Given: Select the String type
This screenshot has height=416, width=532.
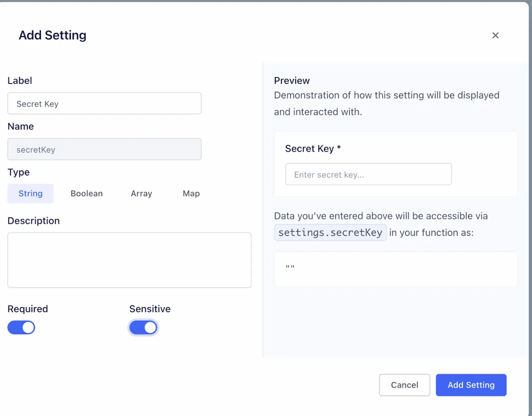Looking at the screenshot, I should pos(31,194).
